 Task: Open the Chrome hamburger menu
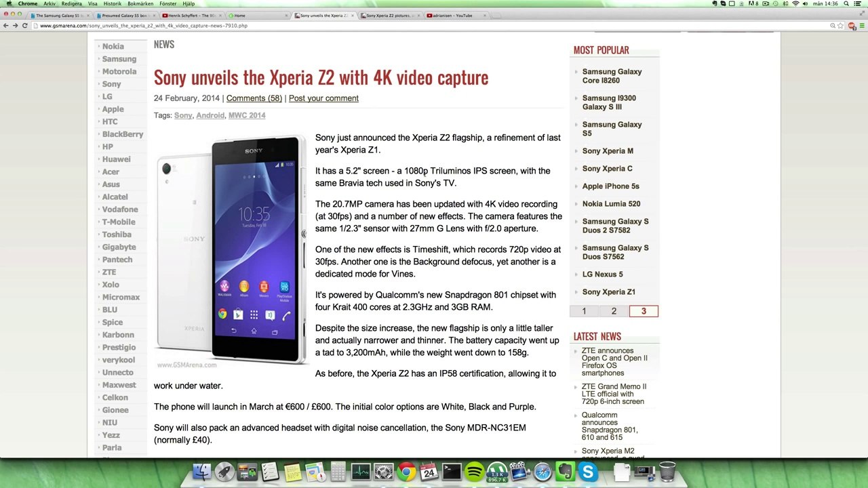tap(861, 26)
